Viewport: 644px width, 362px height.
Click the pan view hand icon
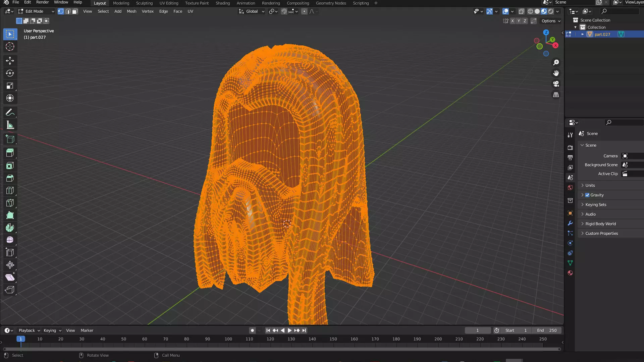[556, 73]
